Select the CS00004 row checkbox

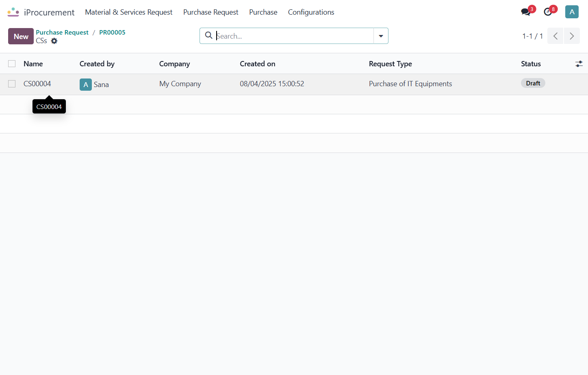[12, 84]
